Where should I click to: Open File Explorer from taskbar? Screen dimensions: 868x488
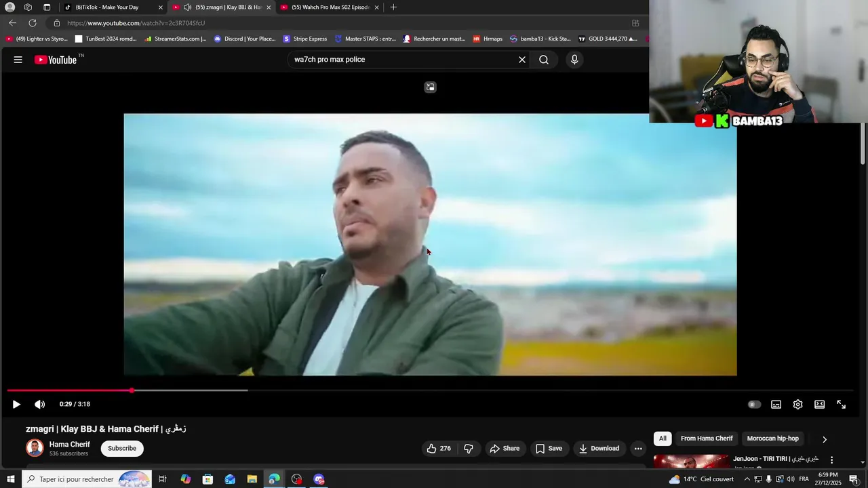pyautogui.click(x=252, y=479)
